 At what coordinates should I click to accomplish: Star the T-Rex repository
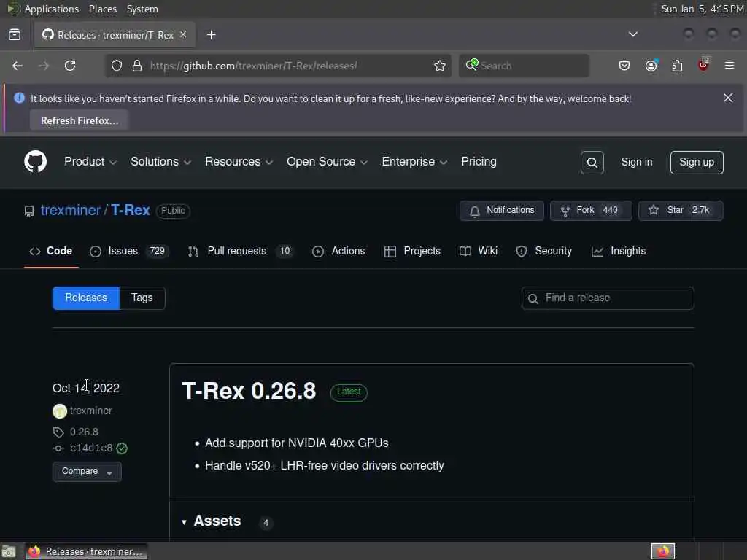tap(681, 211)
